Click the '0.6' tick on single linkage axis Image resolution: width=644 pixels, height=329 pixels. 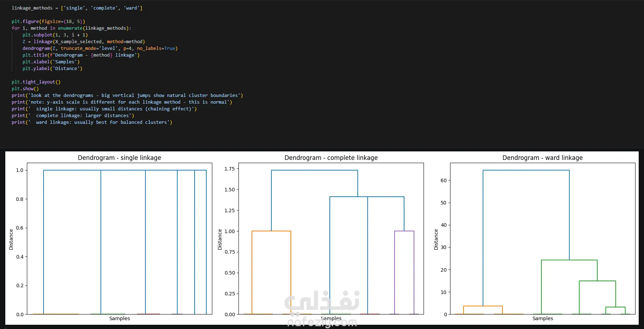19,228
